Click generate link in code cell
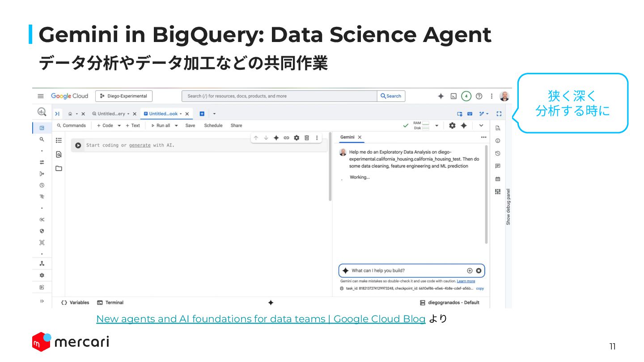The image size is (644, 362). pos(140,145)
